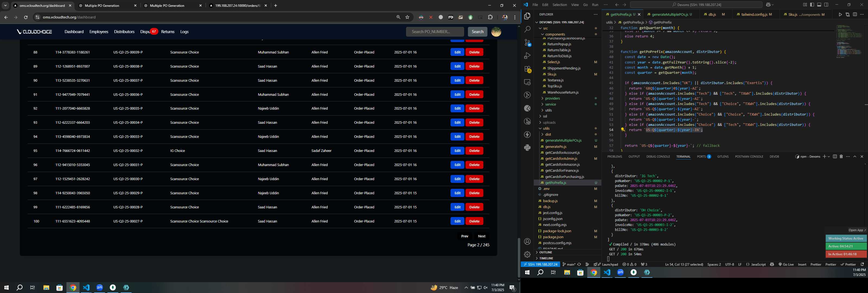
Task: Expand dist folder under utils
Action: click(542, 134)
